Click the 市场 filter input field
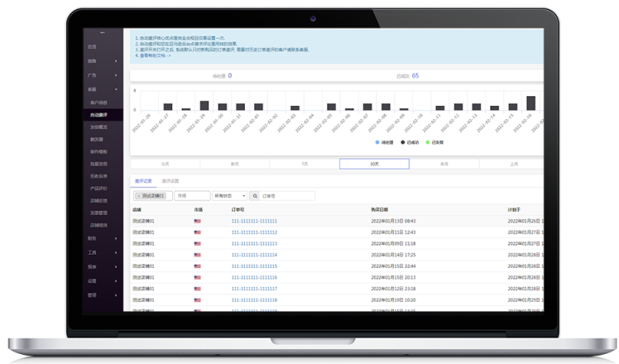The width and height of the screenshot is (619, 364). (190, 196)
